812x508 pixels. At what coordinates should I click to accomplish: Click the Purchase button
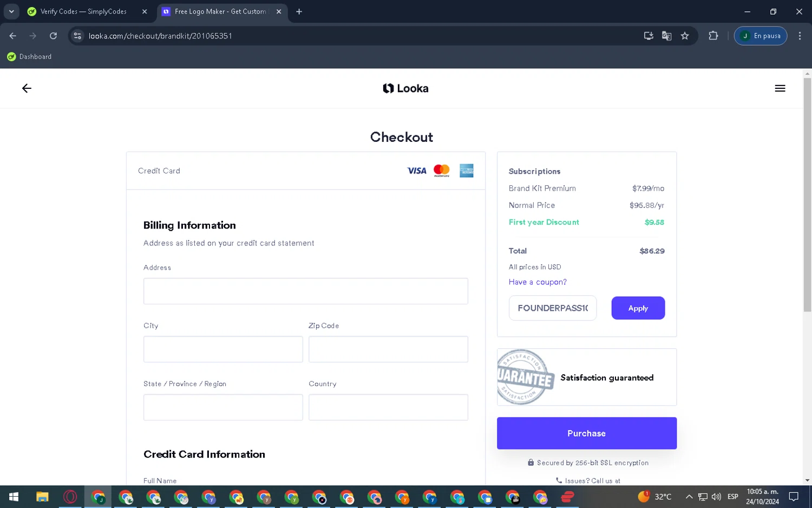pos(587,433)
